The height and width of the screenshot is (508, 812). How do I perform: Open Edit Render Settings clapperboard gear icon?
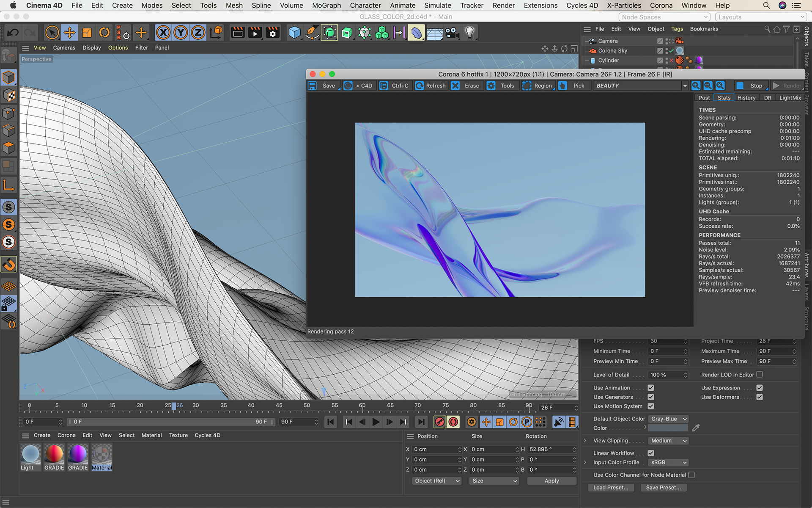click(x=273, y=33)
